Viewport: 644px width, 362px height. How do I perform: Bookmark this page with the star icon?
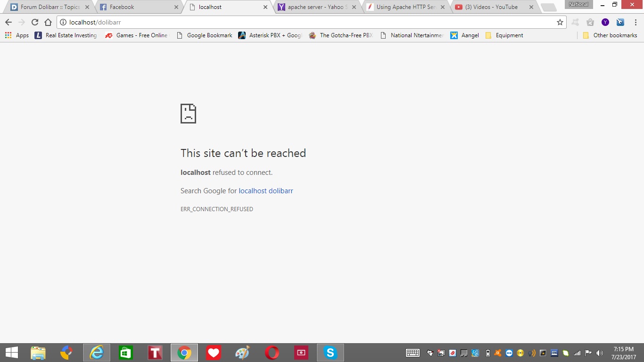coord(560,22)
